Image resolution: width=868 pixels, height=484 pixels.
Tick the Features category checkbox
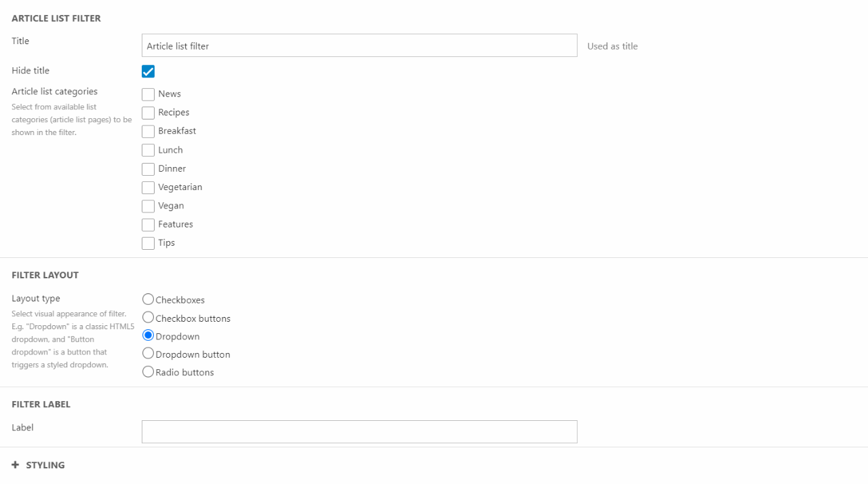point(148,225)
